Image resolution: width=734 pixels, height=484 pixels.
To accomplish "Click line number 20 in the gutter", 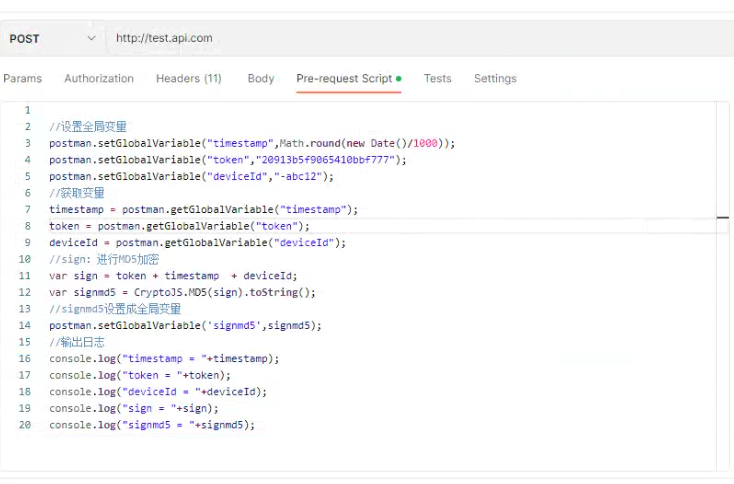I will 25,424.
